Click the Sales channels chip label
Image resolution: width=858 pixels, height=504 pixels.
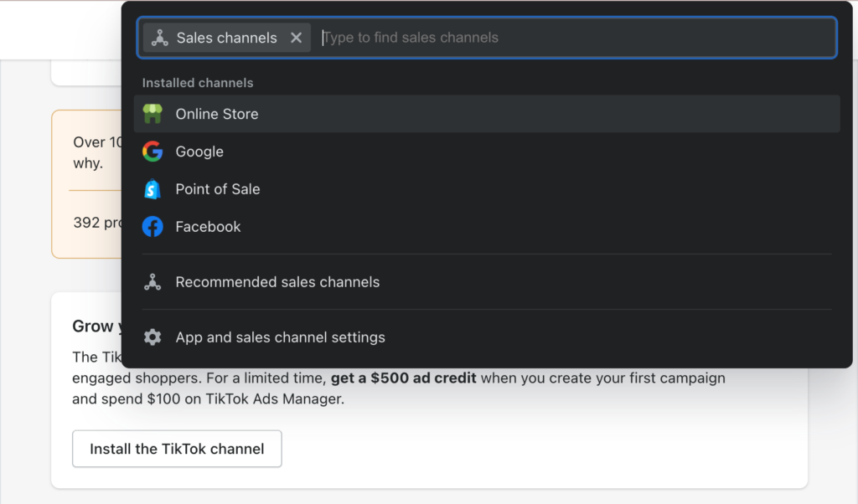226,38
